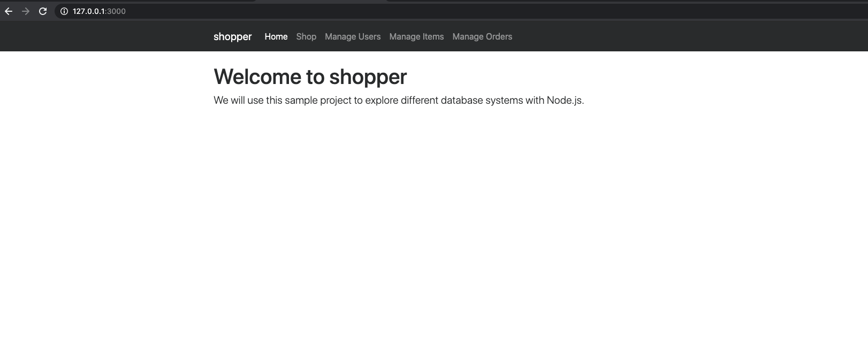
Task: Open the Home nav item
Action: point(276,36)
